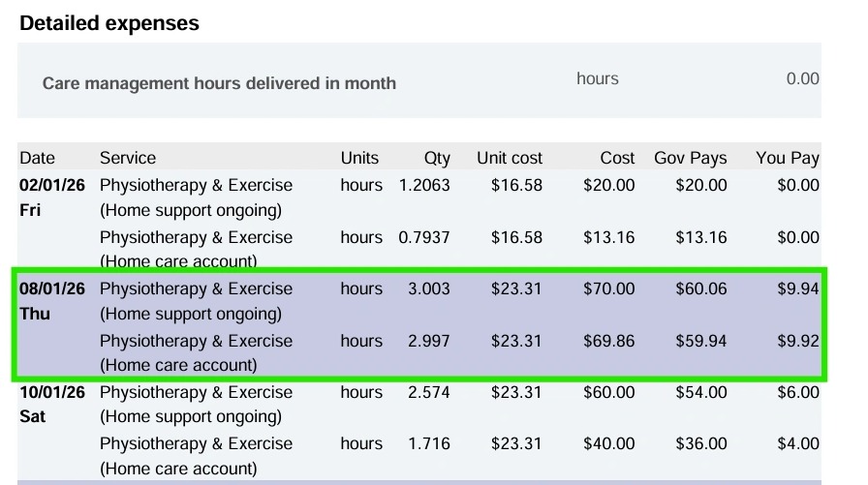Click the Gov Pays column header
Viewport: 868px width, 485px height.
(690, 158)
